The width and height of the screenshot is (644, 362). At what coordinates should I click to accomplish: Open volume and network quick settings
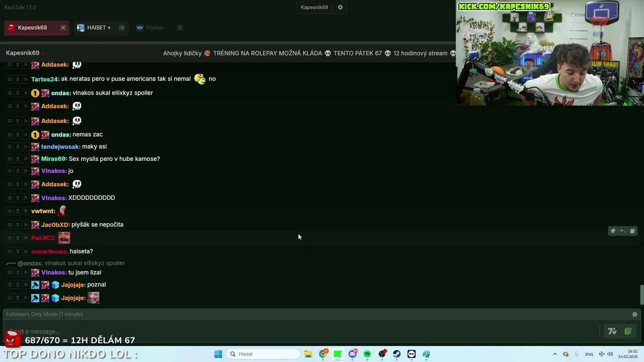point(605,354)
